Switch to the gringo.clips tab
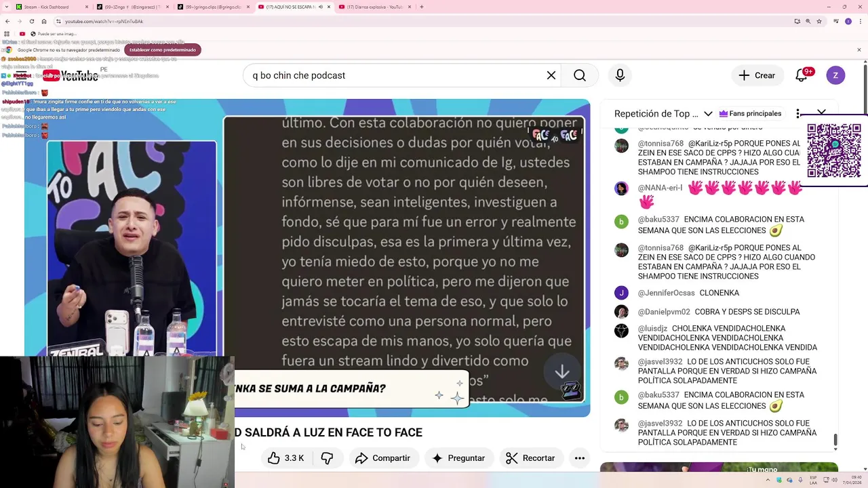 tap(212, 7)
